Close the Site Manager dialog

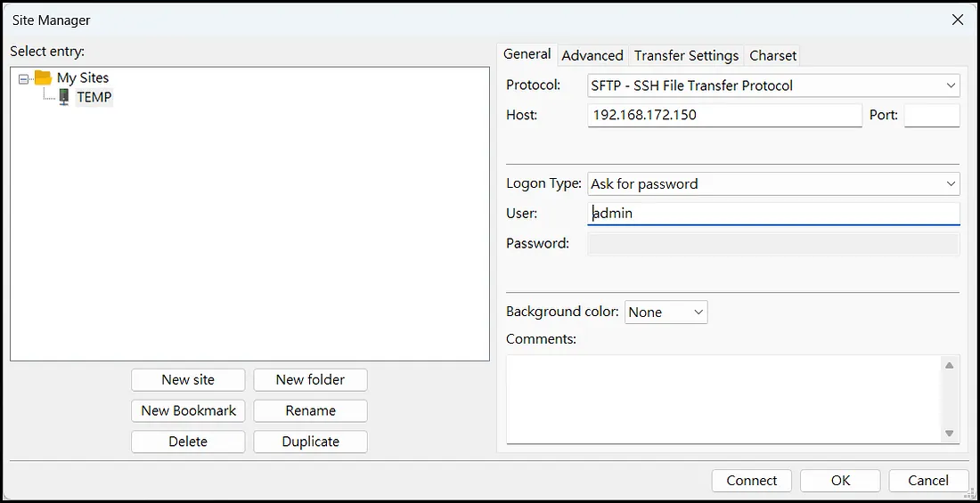pyautogui.click(x=958, y=20)
